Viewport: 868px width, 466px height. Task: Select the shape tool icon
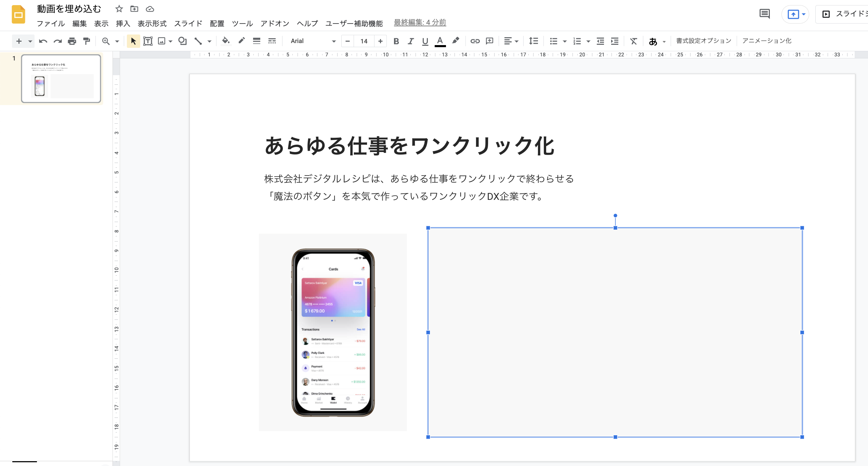click(x=182, y=41)
